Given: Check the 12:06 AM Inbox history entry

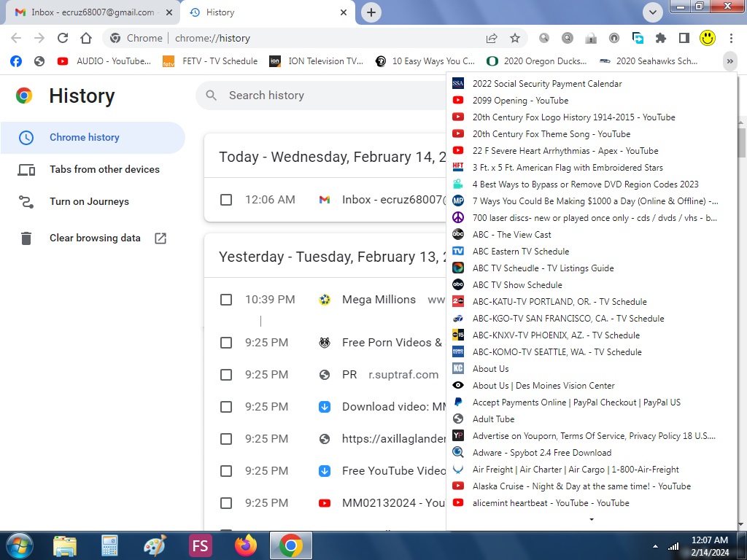Looking at the screenshot, I should click(x=226, y=200).
